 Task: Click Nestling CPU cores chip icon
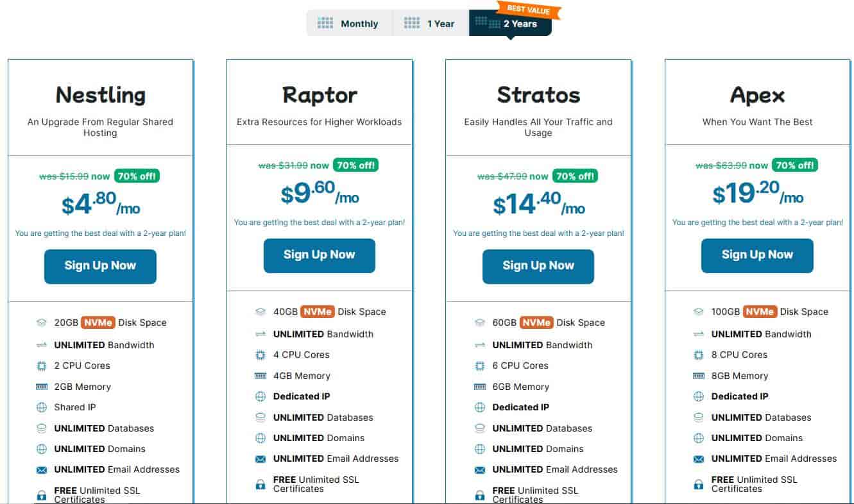coord(42,366)
